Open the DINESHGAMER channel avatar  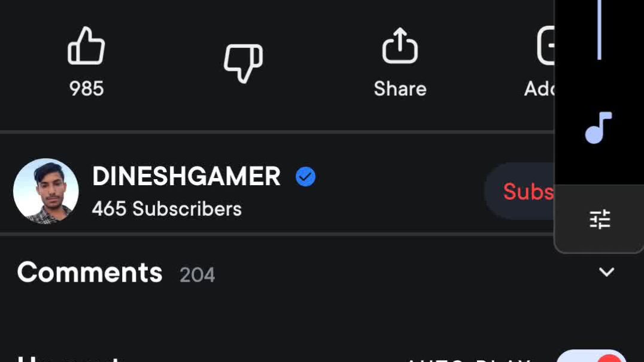pyautogui.click(x=46, y=191)
